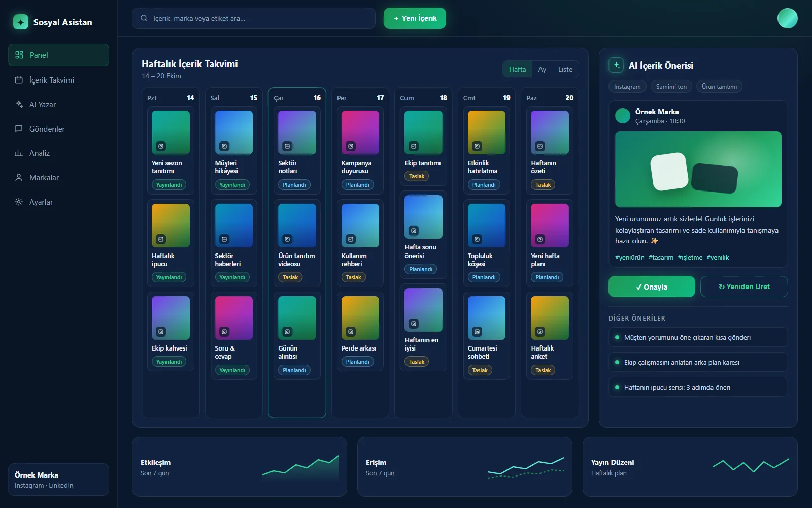Select the Çar 16 day header
This screenshot has height=508, width=812.
coord(297,98)
